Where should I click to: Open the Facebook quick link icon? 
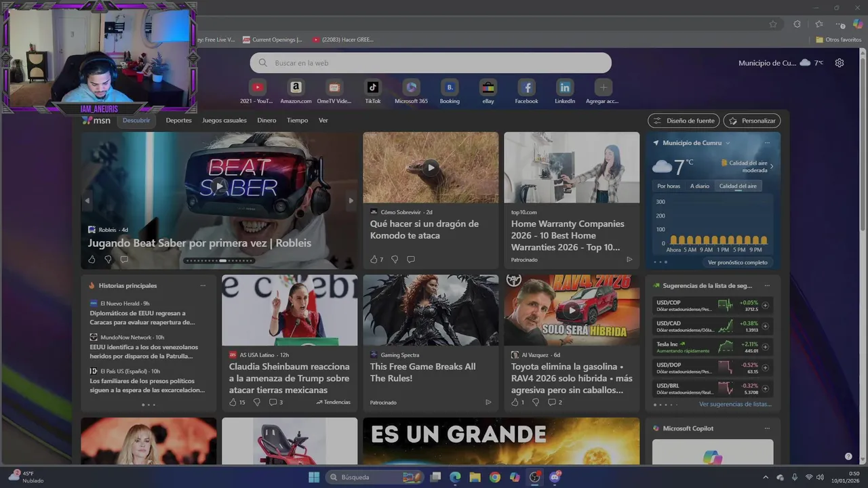[x=526, y=87]
